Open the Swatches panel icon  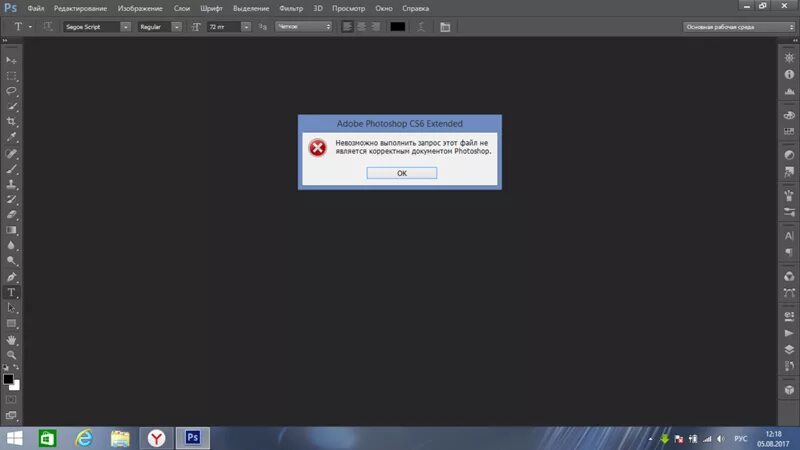(x=789, y=132)
